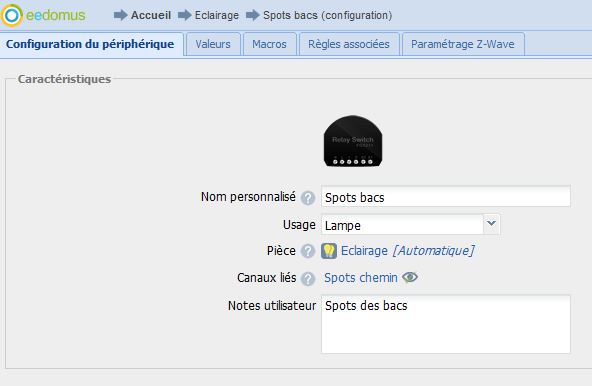Expand the Usage dropdown arrow

[x=492, y=224]
